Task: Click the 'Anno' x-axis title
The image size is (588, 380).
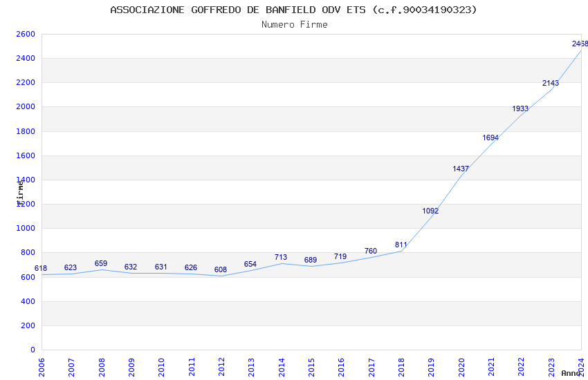Action: coord(571,373)
